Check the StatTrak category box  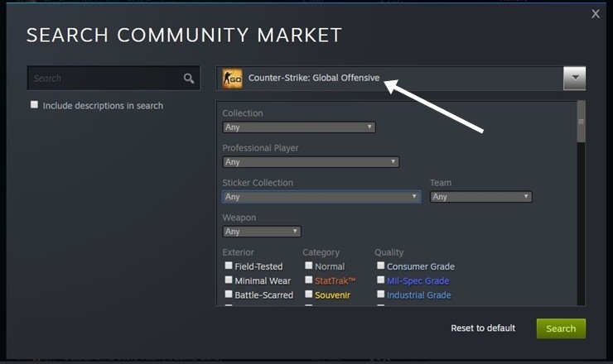pyautogui.click(x=309, y=280)
